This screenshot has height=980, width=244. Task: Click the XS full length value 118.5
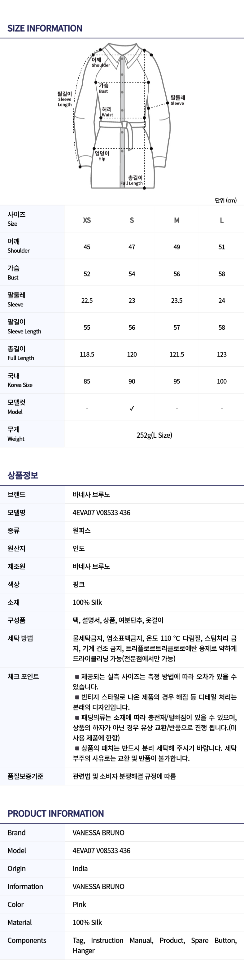click(87, 354)
